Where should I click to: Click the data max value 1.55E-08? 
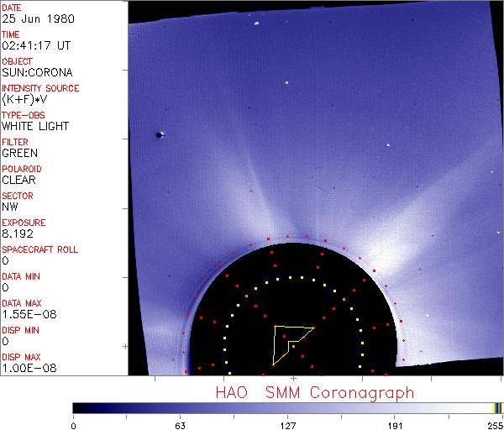pos(26,315)
